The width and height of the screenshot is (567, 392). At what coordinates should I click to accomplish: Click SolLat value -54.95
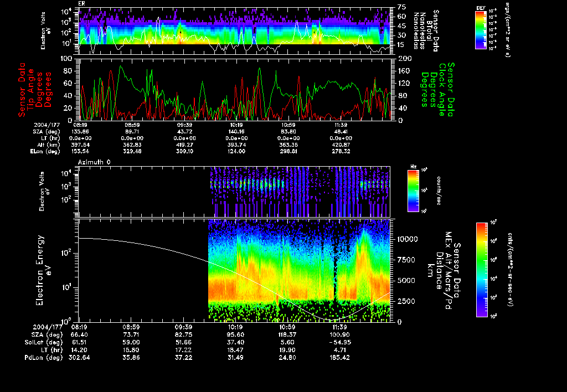(x=339, y=342)
